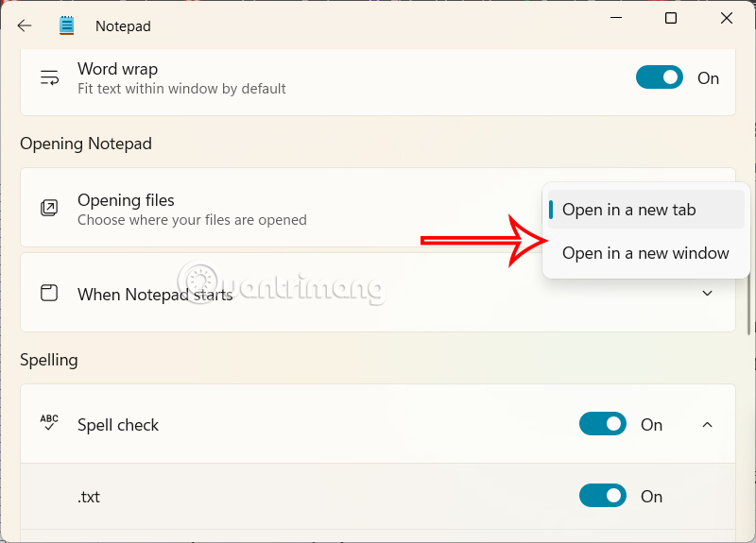
Task: Minimize the Notepad window
Action: (616, 18)
